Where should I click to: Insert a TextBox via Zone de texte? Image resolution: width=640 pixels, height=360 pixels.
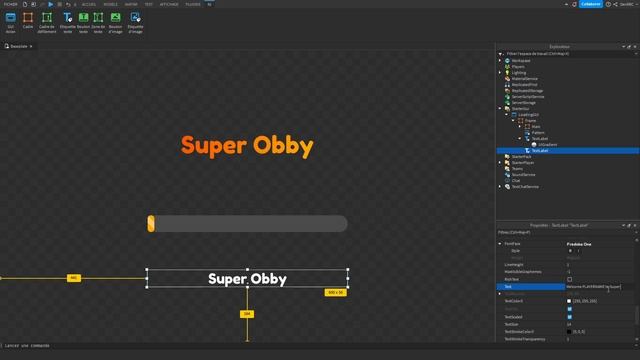tap(98, 22)
